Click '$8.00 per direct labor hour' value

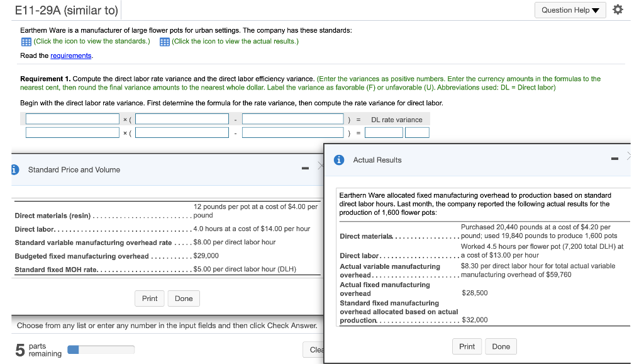click(x=235, y=242)
